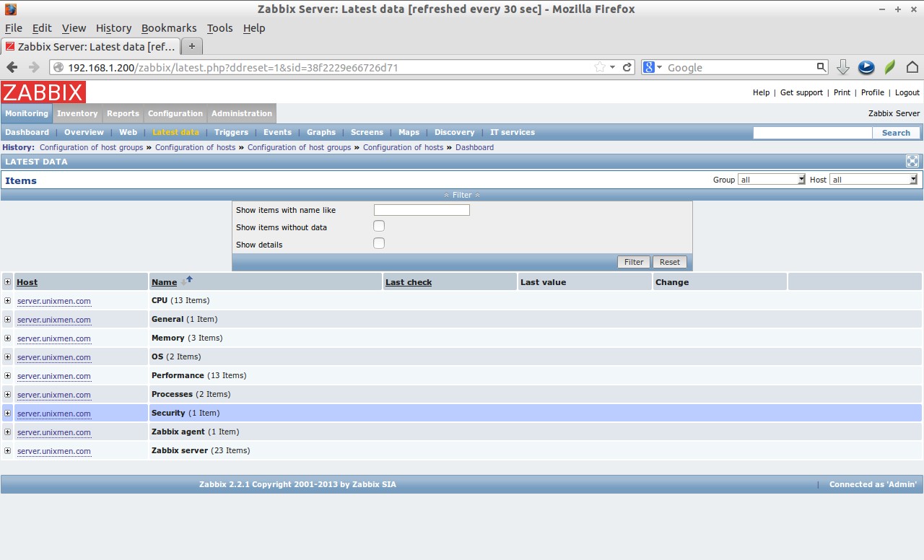The image size is (924, 560).
Task: Click the Logout link
Action: click(x=907, y=92)
